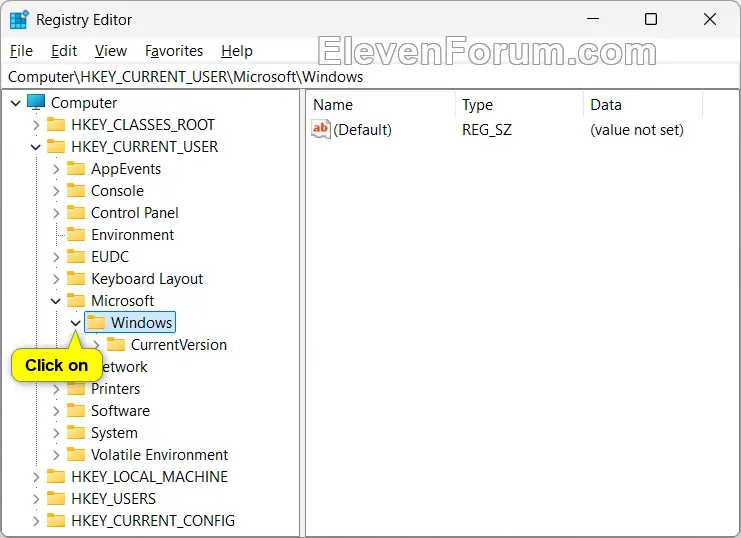Expand the HKEY_CURRENT_CONFIG chevron

[36, 521]
